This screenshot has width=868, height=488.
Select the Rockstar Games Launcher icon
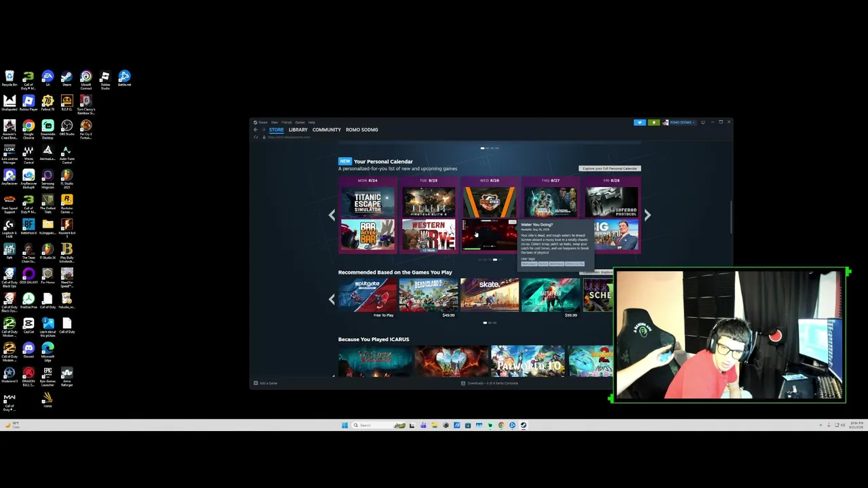pos(66,203)
